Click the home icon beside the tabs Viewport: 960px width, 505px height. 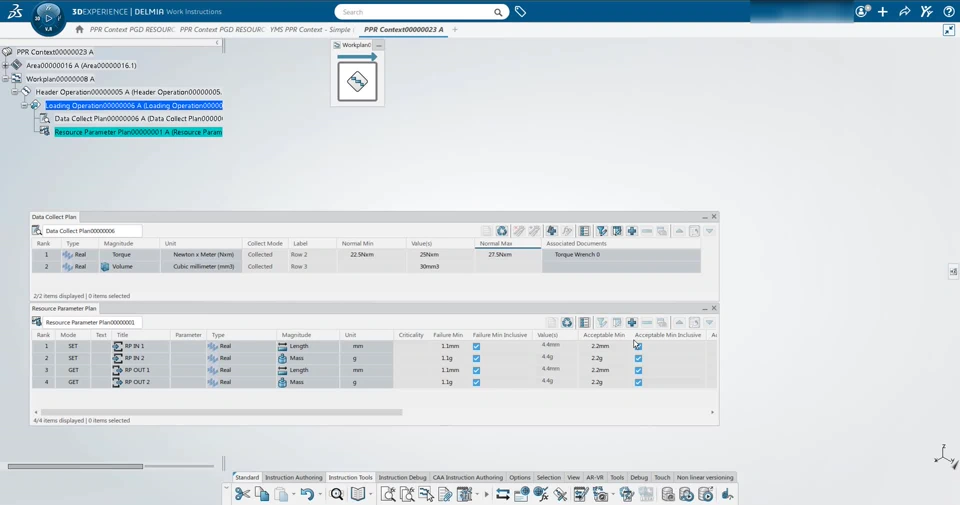[x=80, y=29]
